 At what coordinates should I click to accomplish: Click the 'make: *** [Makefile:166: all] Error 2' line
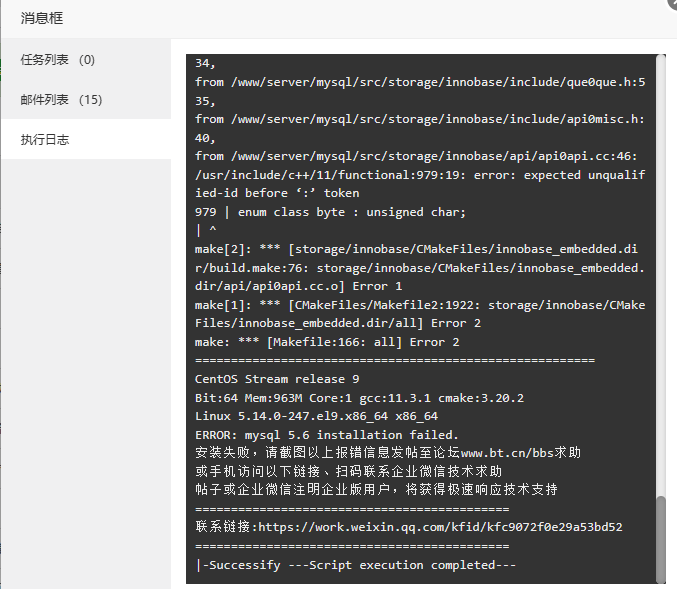coord(327,342)
